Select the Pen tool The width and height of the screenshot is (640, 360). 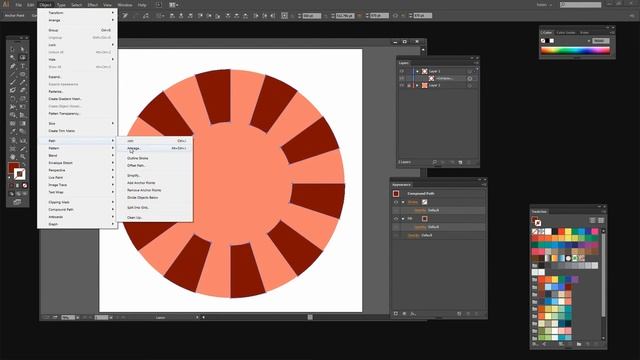pyautogui.click(x=13, y=66)
